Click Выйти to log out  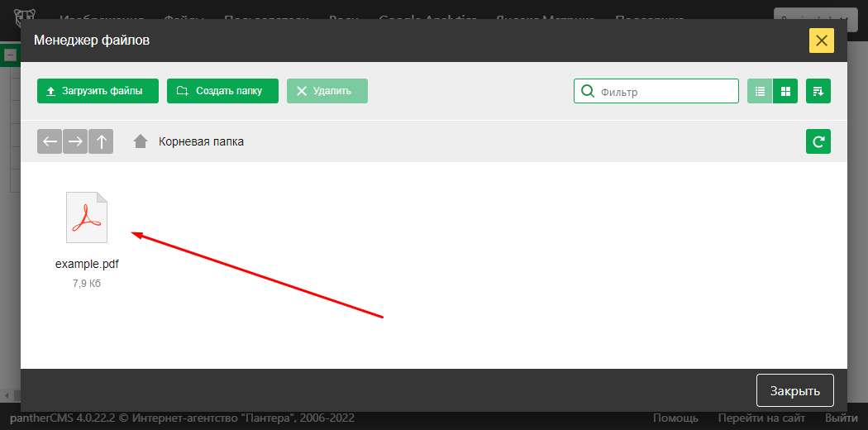[x=840, y=418]
